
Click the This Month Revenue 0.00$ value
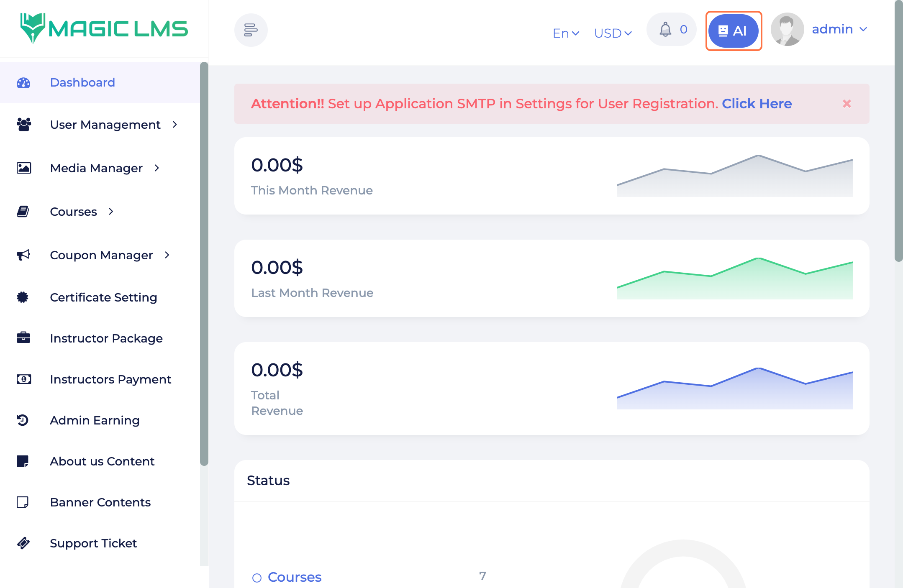(x=277, y=165)
